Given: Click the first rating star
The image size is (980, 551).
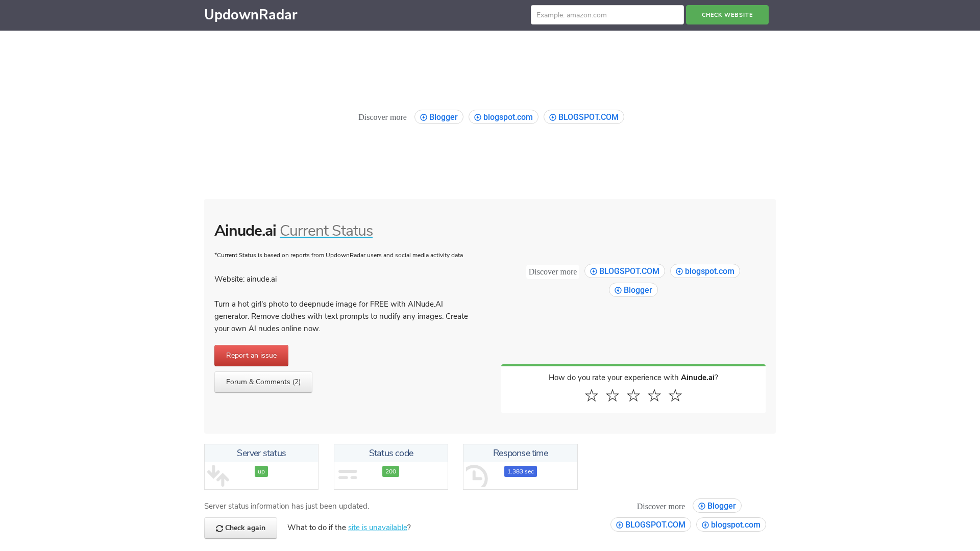Looking at the screenshot, I should [x=591, y=395].
